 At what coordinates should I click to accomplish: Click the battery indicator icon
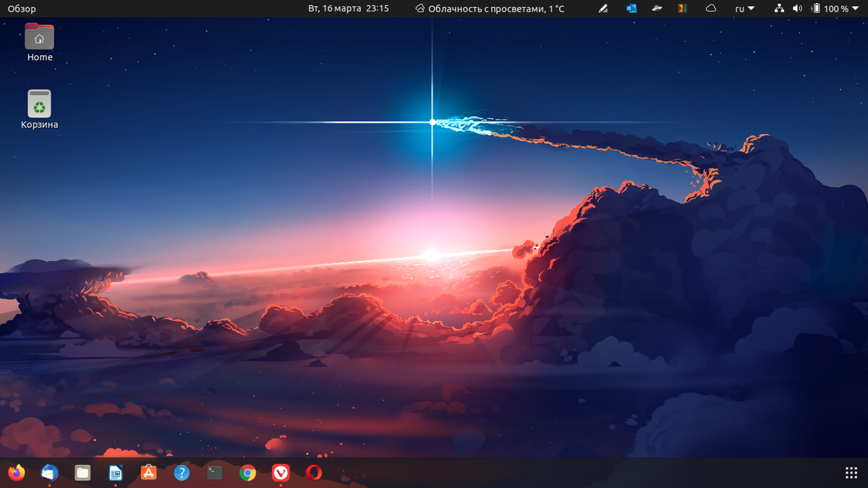[816, 9]
